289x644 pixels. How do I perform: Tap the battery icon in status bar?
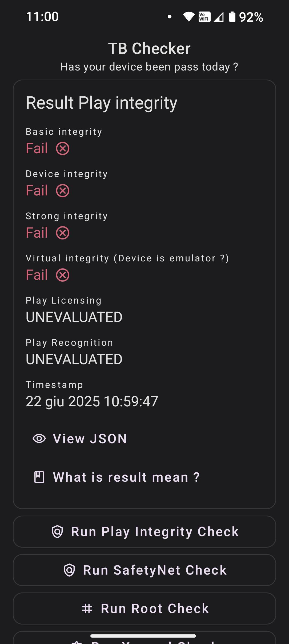tap(232, 17)
